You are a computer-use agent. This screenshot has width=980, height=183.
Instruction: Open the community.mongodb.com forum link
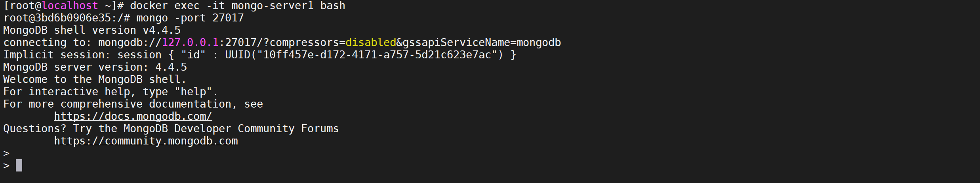[146, 141]
